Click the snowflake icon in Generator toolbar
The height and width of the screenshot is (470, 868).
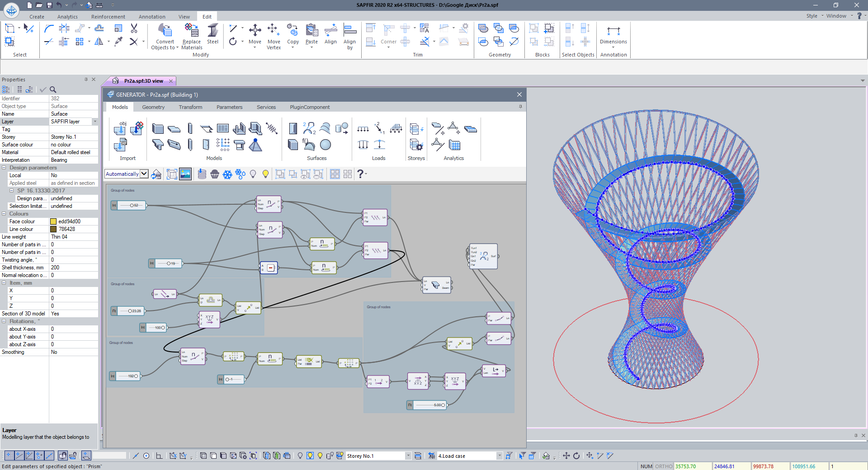coord(227,174)
